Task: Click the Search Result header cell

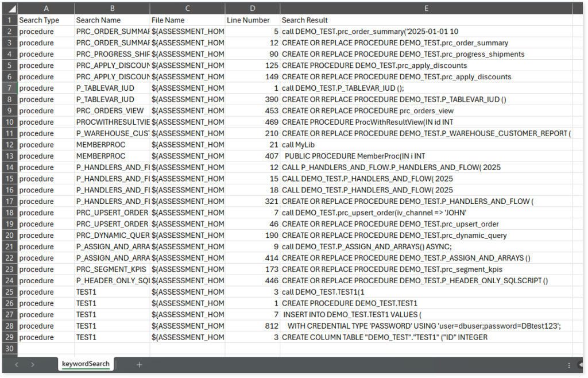Action: tap(425, 20)
